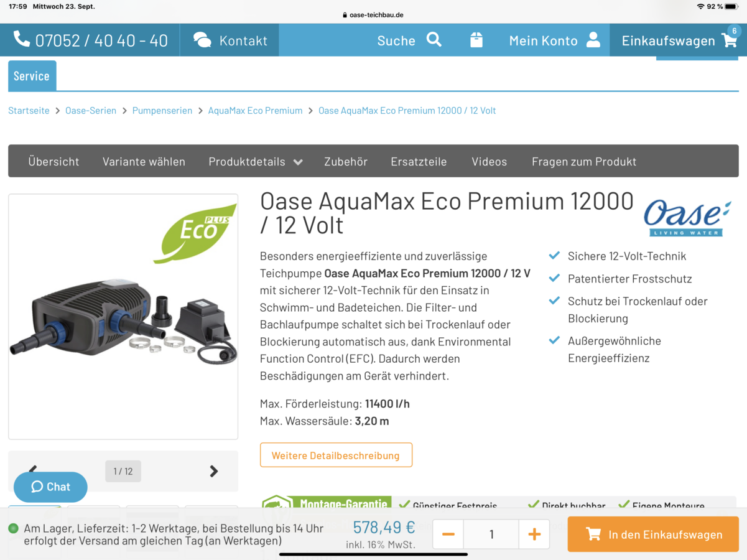Viewport: 747px width, 560px height.
Task: Decrease quantity with the minus button
Action: pyautogui.click(x=448, y=534)
